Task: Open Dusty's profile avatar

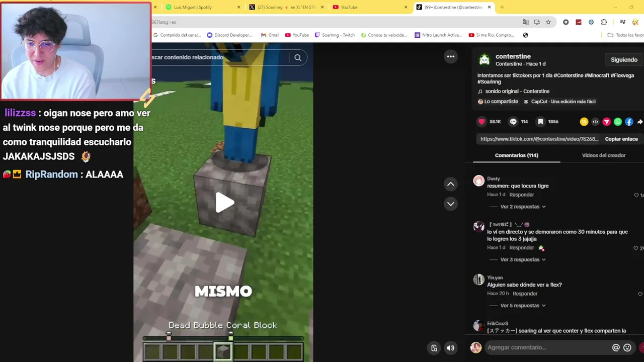Action: coord(478,180)
